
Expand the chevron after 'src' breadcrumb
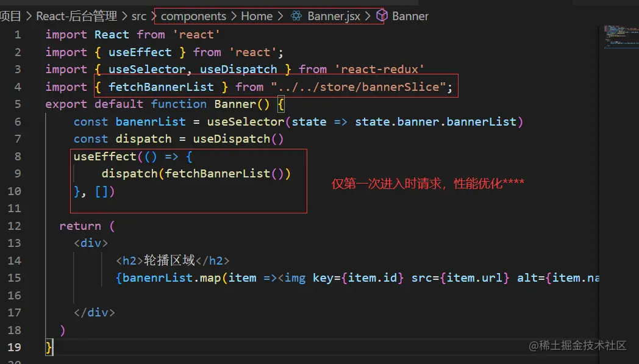click(154, 16)
